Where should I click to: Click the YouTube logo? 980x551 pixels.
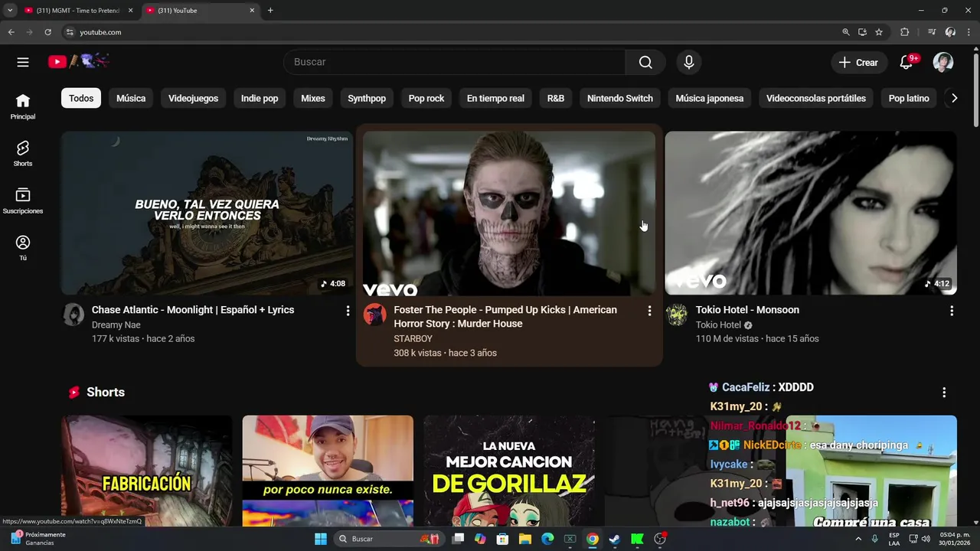79,61
